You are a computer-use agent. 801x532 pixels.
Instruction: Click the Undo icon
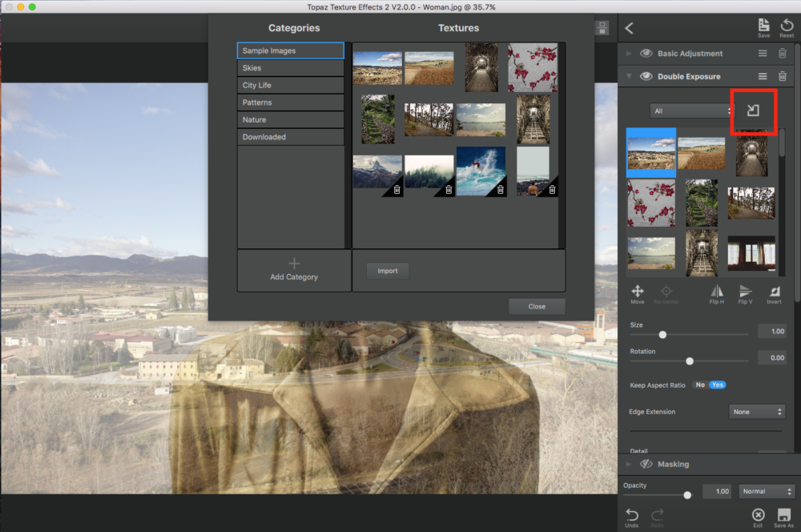click(x=632, y=518)
